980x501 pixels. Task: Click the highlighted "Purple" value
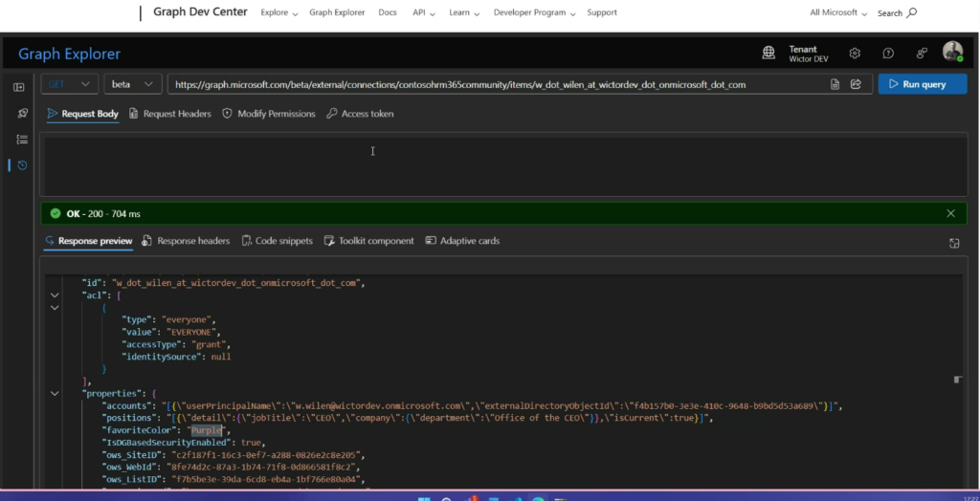click(207, 430)
